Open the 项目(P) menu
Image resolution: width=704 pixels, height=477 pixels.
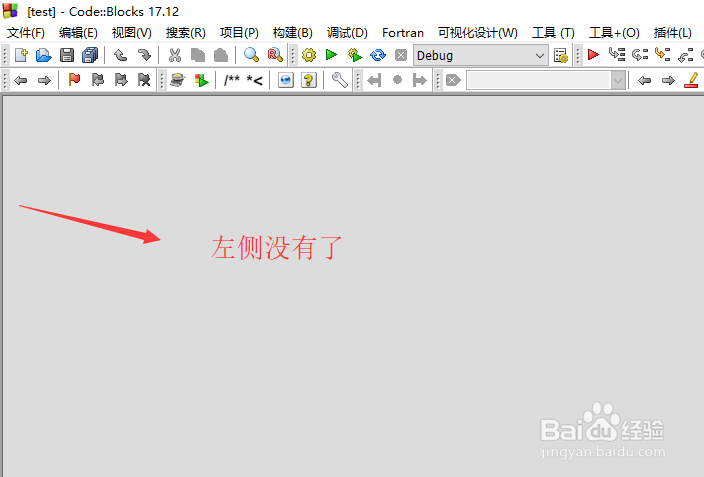(x=239, y=33)
